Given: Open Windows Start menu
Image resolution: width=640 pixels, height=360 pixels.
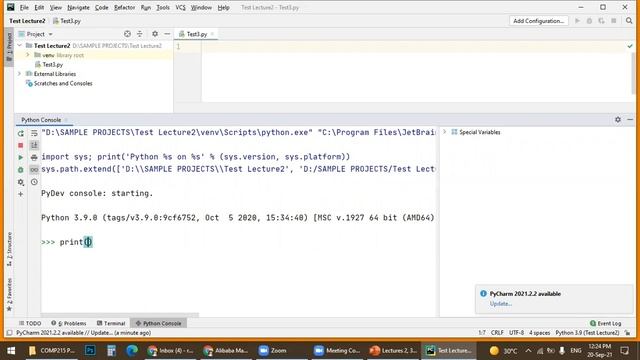Looking at the screenshot, I should [x=11, y=351].
